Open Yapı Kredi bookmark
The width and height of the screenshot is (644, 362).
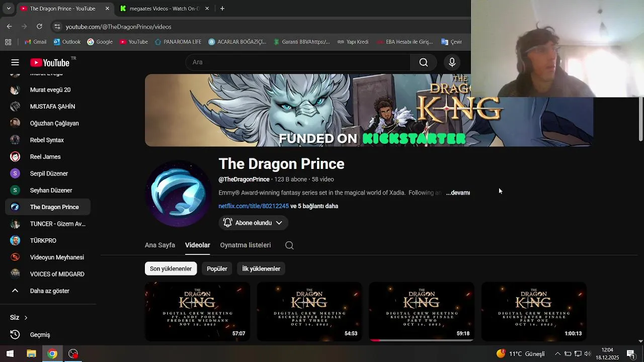(353, 42)
